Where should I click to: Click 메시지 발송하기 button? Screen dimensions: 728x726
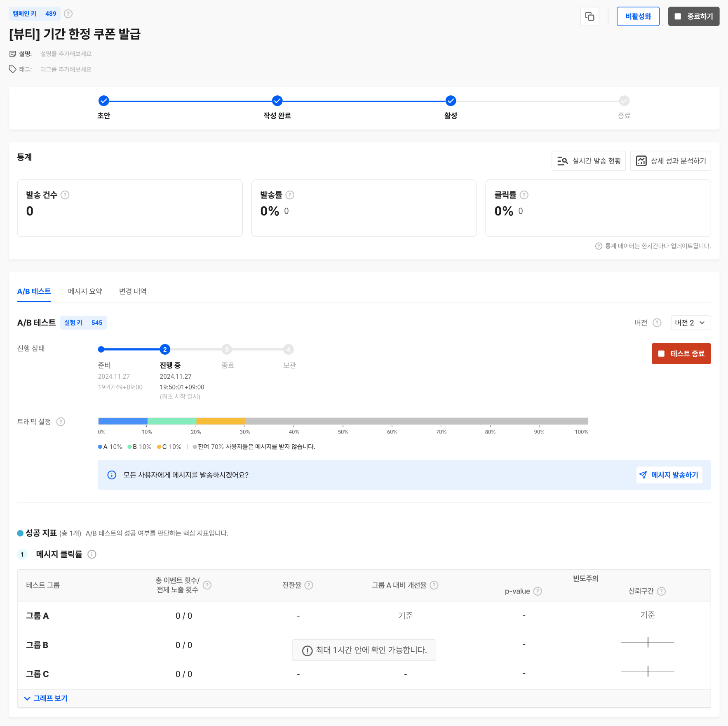669,475
